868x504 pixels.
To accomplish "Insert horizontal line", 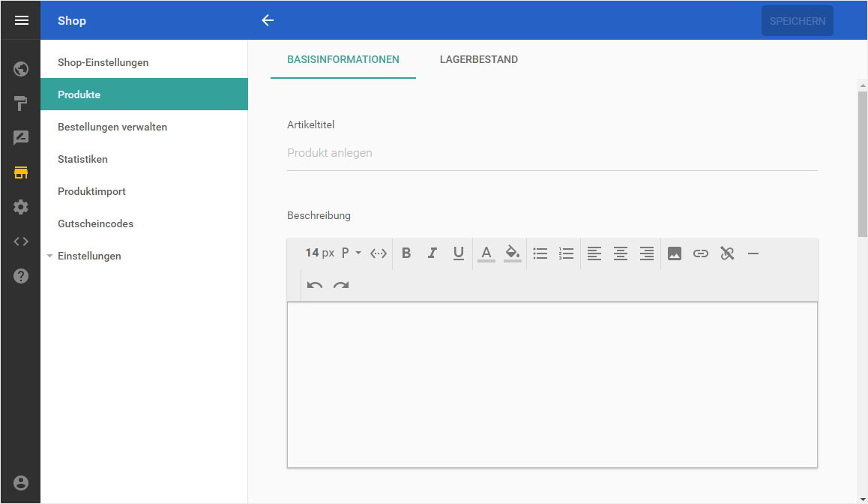I will click(x=753, y=253).
